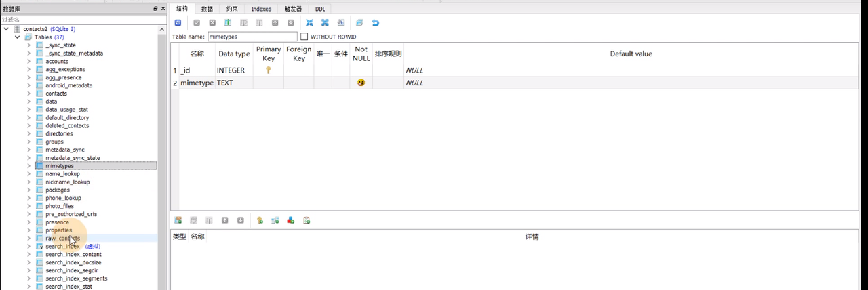Select the TEXT data type cell
Image resolution: width=868 pixels, height=290 pixels.
[x=234, y=83]
